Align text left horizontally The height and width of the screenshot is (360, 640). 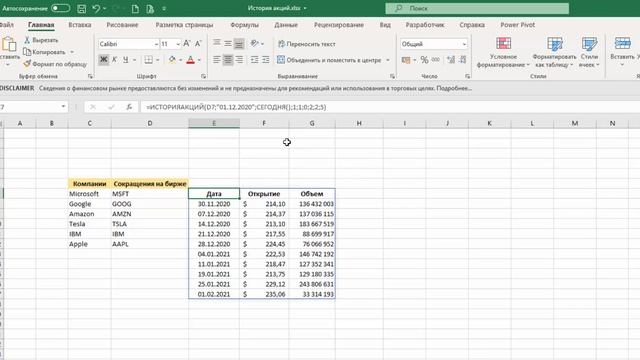[217, 60]
